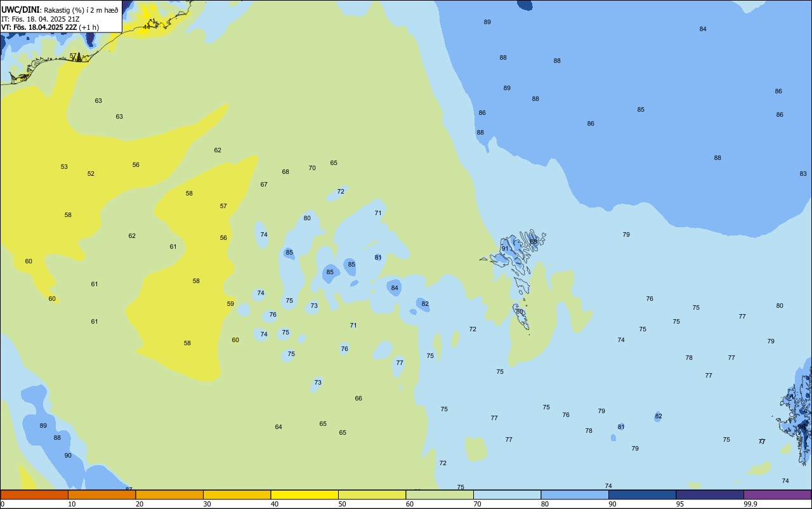Click the humidity value 66 on the map

click(358, 399)
